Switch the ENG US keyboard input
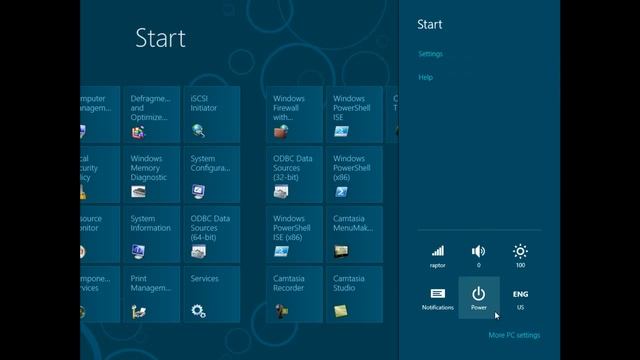This screenshot has width=640, height=360. tap(520, 299)
